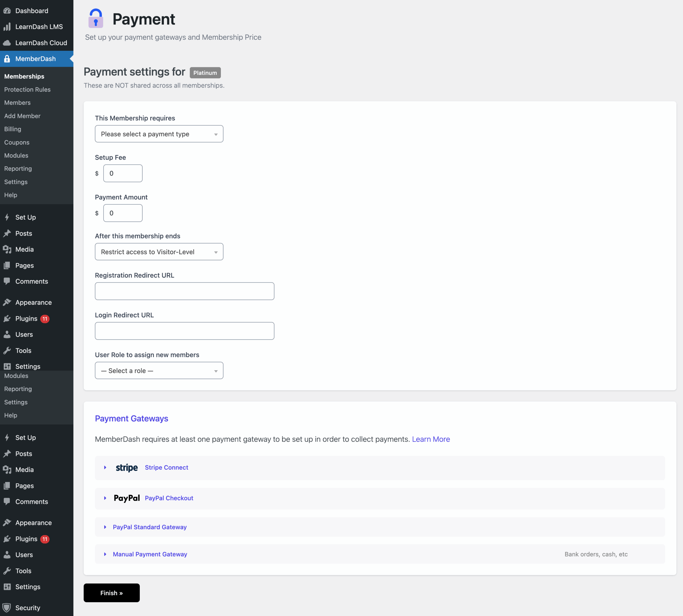Click the LearnDash Cloud icon
Screen dimensions: 683x616
pyautogui.click(x=7, y=43)
